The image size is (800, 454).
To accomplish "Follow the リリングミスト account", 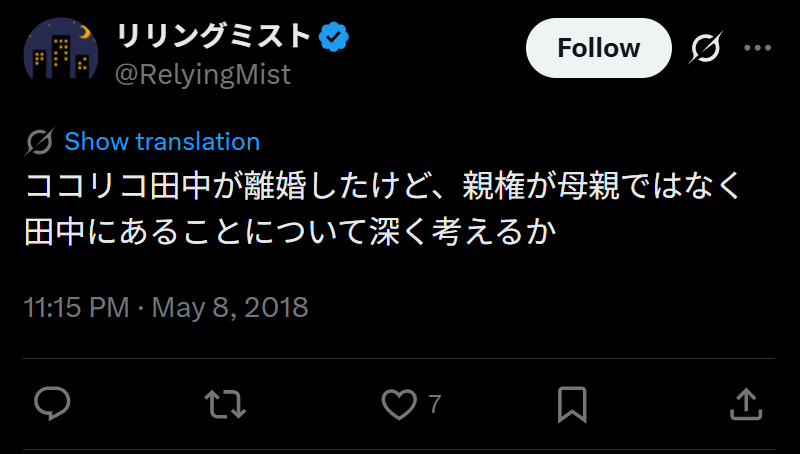I will click(x=598, y=48).
